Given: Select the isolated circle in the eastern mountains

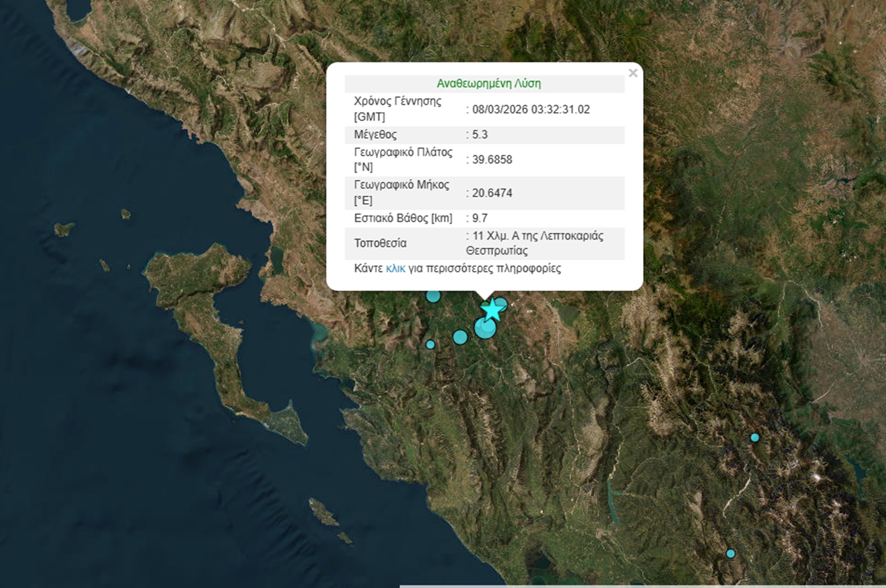Looking at the screenshot, I should (754, 437).
